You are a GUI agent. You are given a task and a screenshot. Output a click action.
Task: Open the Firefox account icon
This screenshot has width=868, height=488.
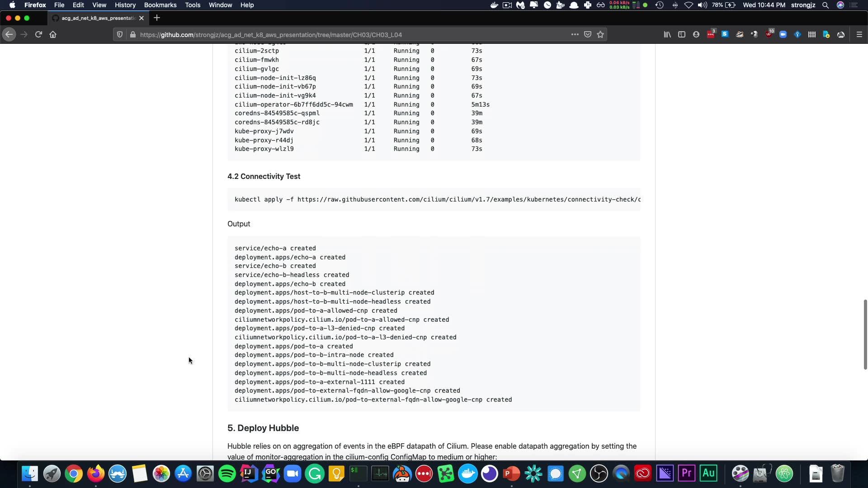click(x=696, y=34)
